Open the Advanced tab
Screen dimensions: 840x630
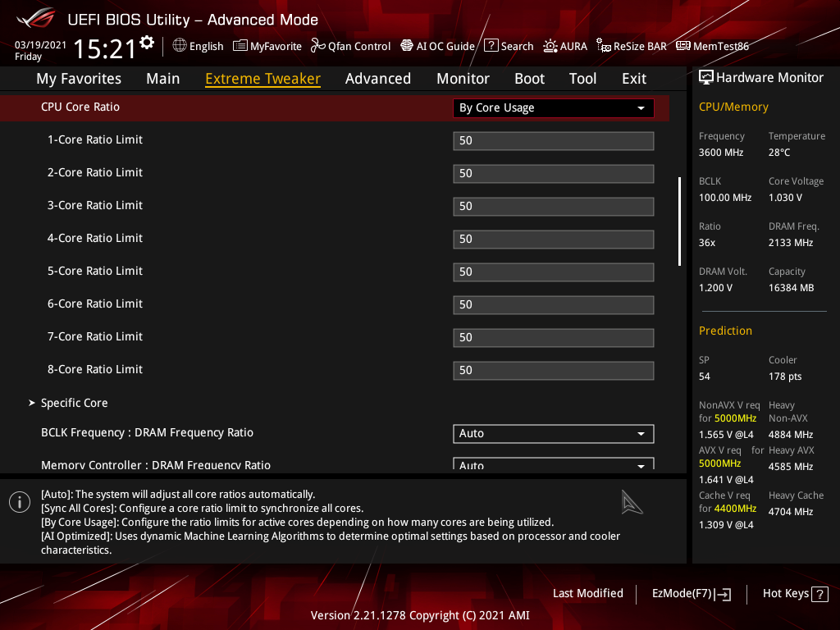coord(378,79)
